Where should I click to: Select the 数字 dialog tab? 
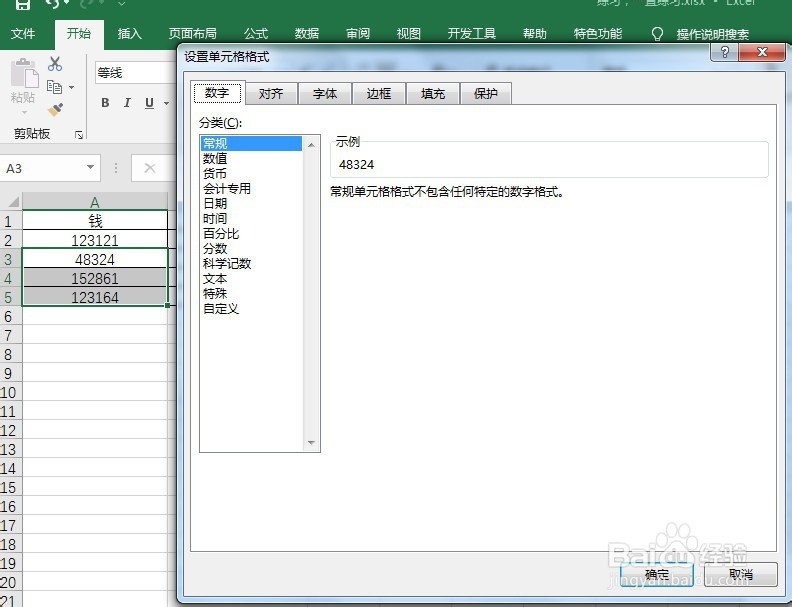click(x=218, y=92)
